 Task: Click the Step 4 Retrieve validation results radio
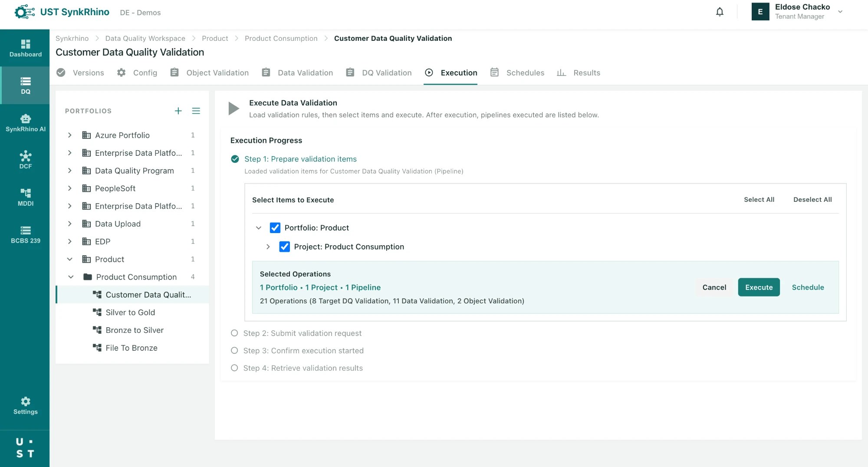[x=234, y=368]
